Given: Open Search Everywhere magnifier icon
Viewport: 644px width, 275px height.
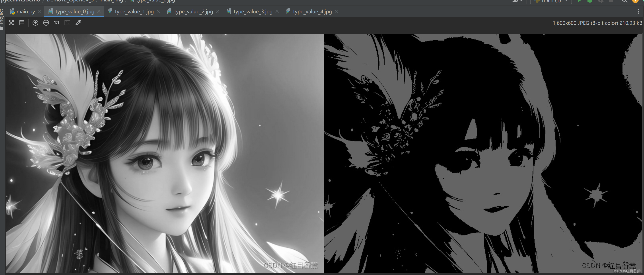Looking at the screenshot, I should coord(625,1).
